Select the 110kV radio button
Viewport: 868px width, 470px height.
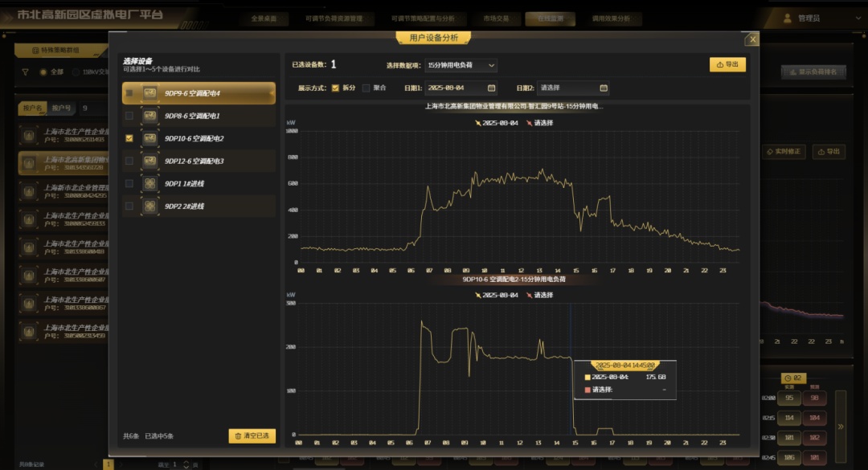click(76, 72)
